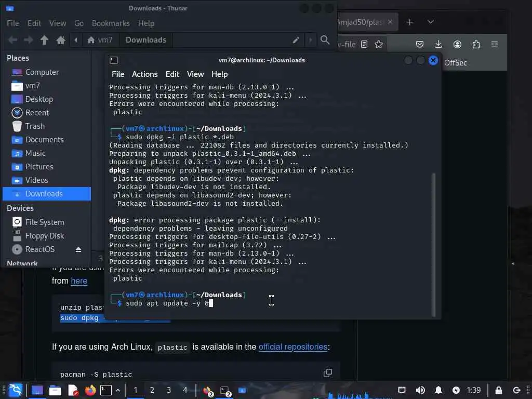Image resolution: width=532 pixels, height=399 pixels.
Task: Eject the ReactOS device
Action: pyautogui.click(x=78, y=249)
